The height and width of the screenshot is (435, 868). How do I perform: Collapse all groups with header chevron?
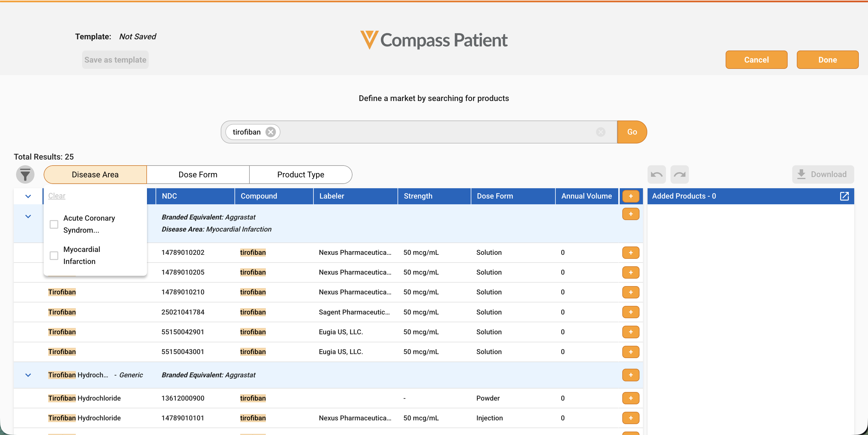click(x=28, y=196)
